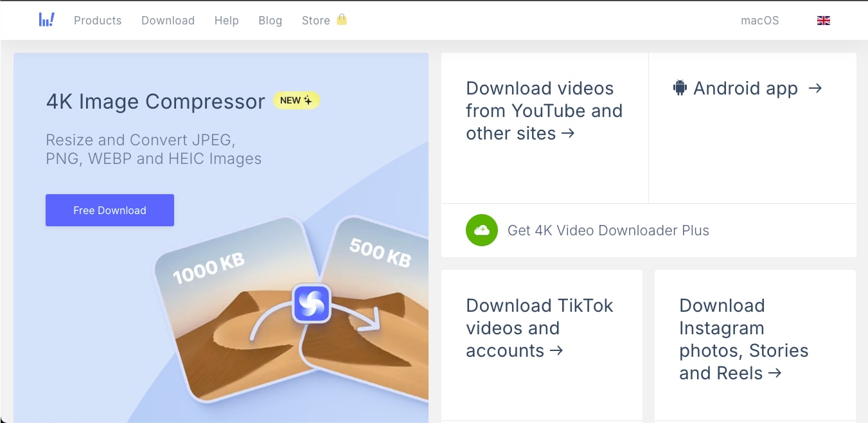
Task: Open the Download menu
Action: click(x=168, y=21)
